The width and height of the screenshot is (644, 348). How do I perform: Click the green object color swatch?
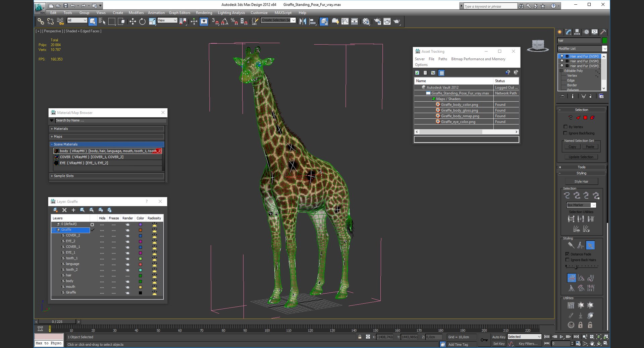coord(604,41)
